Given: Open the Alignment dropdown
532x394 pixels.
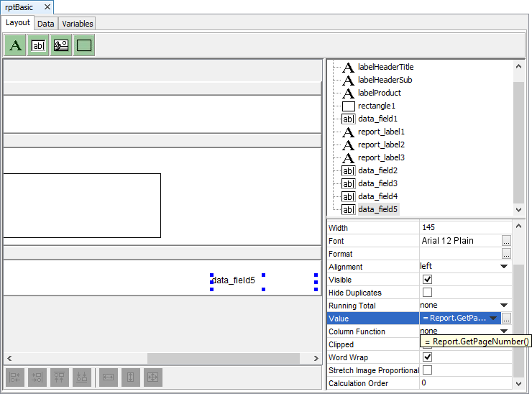Looking at the screenshot, I should coord(504,267).
